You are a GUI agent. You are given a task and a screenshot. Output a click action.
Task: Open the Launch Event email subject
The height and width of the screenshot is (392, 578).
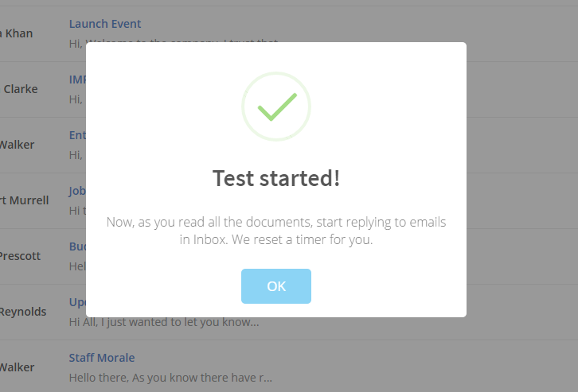tap(105, 24)
